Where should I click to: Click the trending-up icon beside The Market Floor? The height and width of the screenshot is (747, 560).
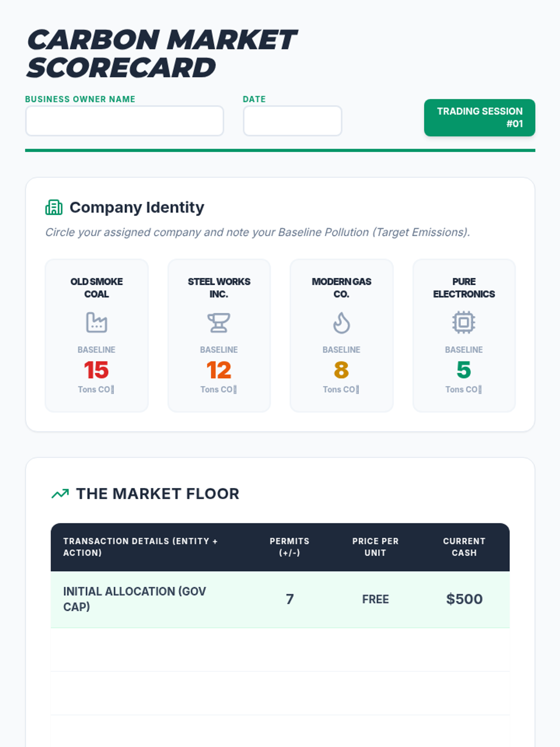click(60, 493)
